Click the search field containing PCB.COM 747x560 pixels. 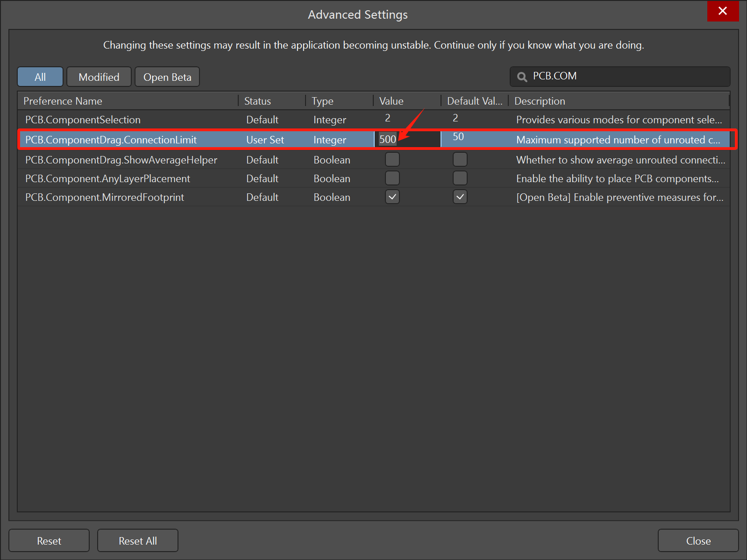626,77
